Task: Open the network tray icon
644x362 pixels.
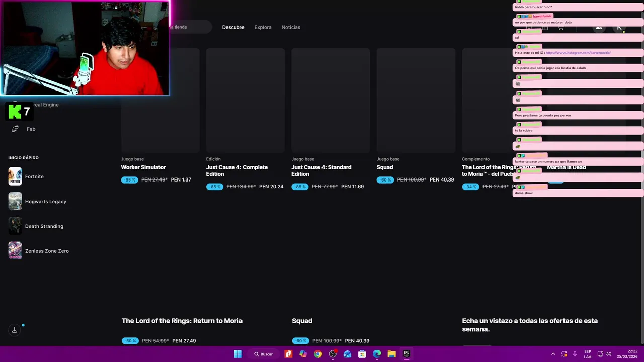Action: click(x=600, y=354)
